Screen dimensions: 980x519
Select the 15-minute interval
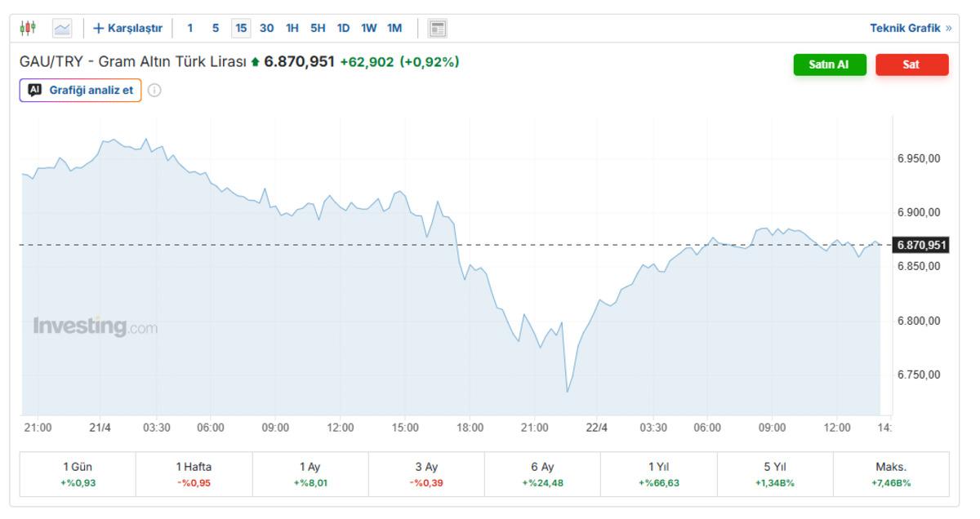pyautogui.click(x=241, y=29)
